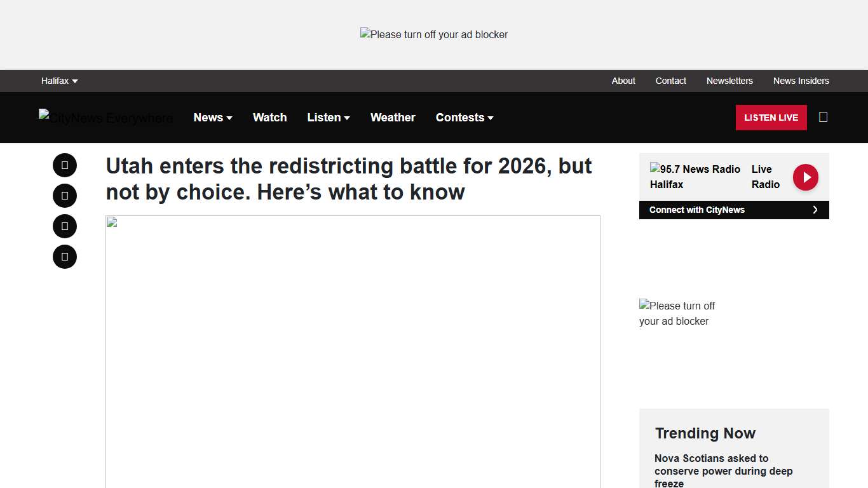The height and width of the screenshot is (488, 868).
Task: Click the third circular share icon from the top
Action: [65, 226]
